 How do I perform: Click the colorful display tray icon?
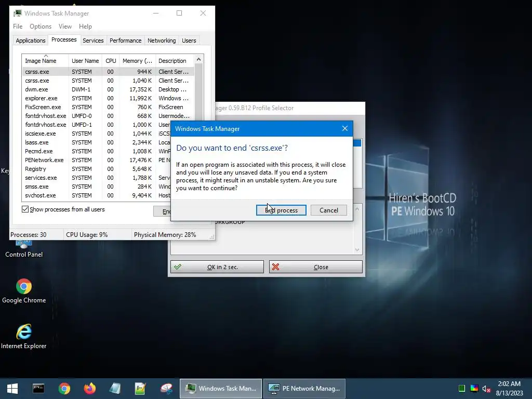point(474,389)
